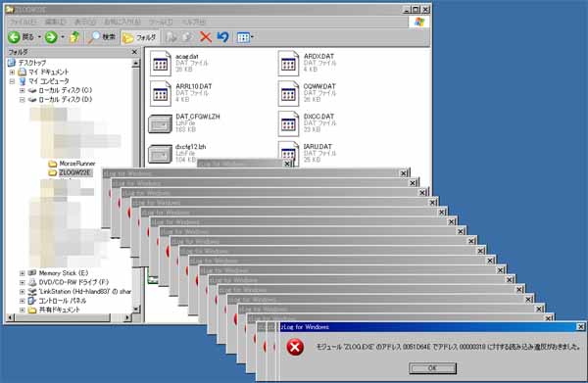Image resolution: width=588 pixels, height=383 pixels.
Task: Select the dxcfg12.lzh archive icon
Action: pyautogui.click(x=160, y=154)
